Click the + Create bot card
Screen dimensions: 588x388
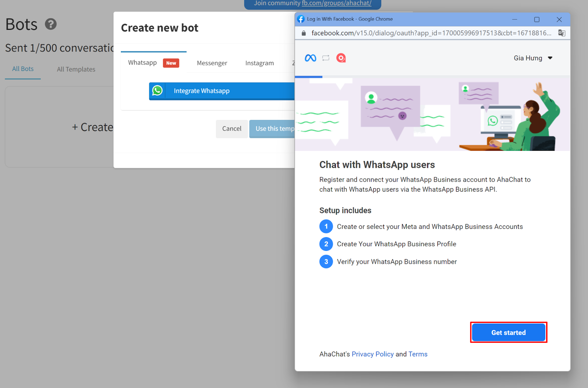pos(60,127)
